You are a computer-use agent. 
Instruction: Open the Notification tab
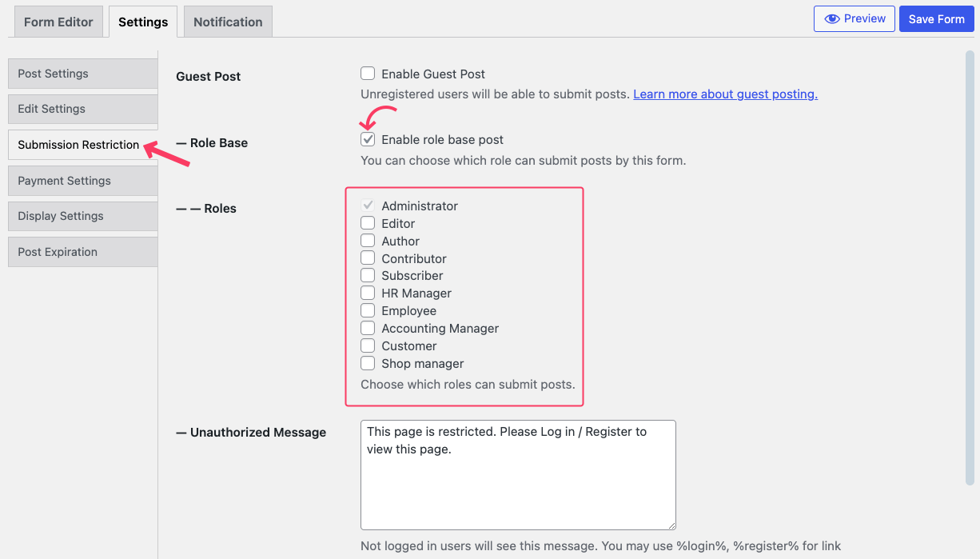pyautogui.click(x=228, y=22)
